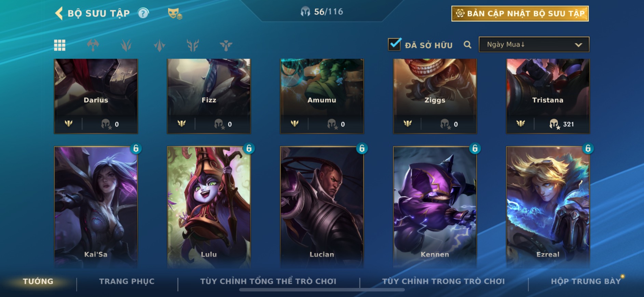
Task: Open the champion search magnifier
Action: 467,45
